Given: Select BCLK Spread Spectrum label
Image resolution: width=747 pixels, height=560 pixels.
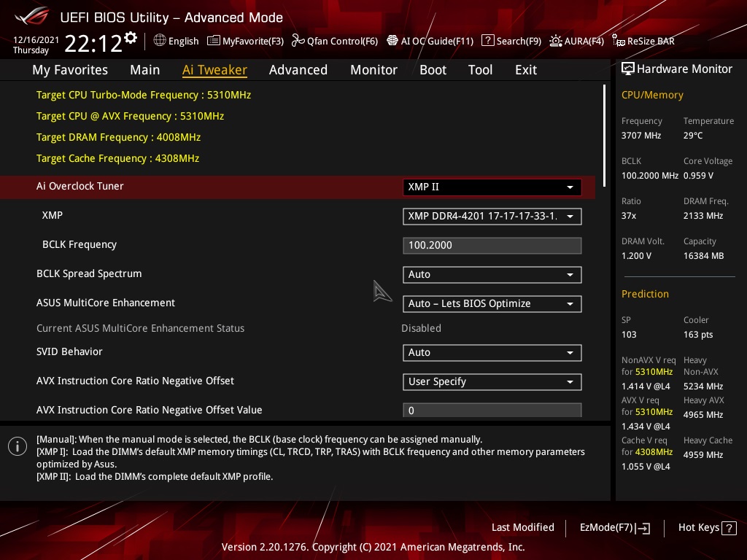Looking at the screenshot, I should pos(89,274).
